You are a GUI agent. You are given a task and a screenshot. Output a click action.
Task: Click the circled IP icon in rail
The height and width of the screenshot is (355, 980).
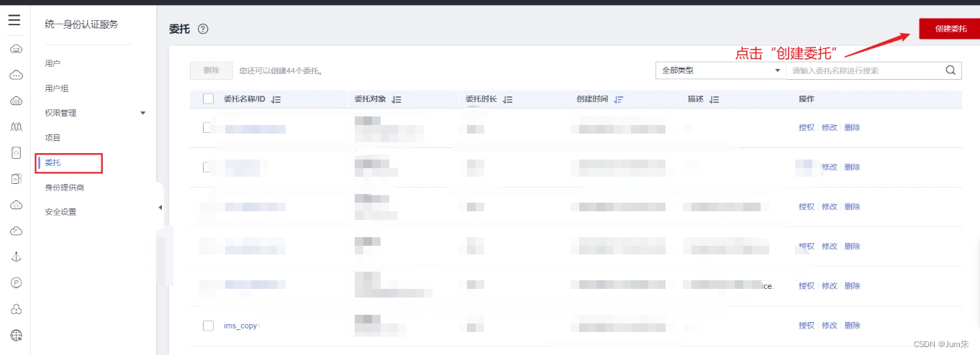(x=16, y=283)
